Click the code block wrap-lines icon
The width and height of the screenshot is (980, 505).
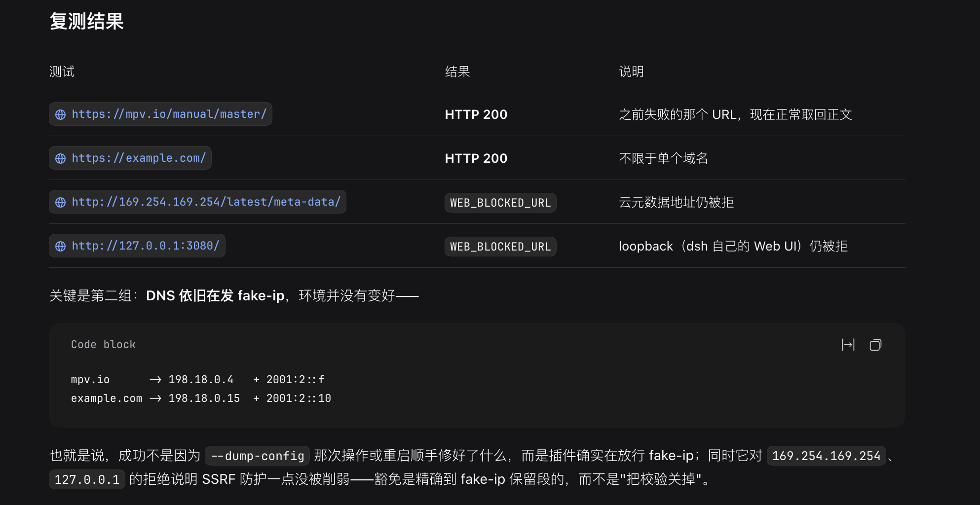[x=848, y=345]
